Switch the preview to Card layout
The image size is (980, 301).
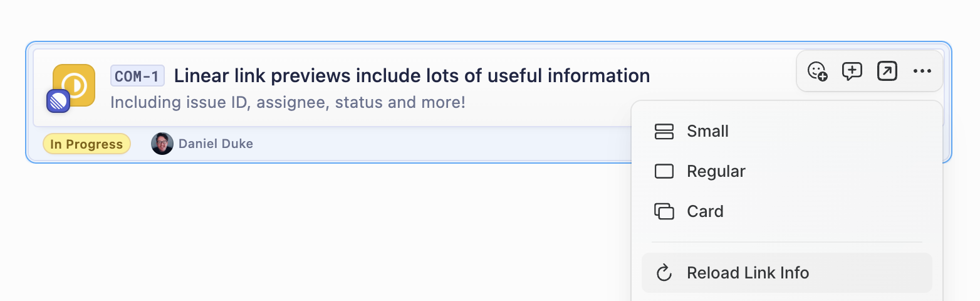tap(787, 211)
